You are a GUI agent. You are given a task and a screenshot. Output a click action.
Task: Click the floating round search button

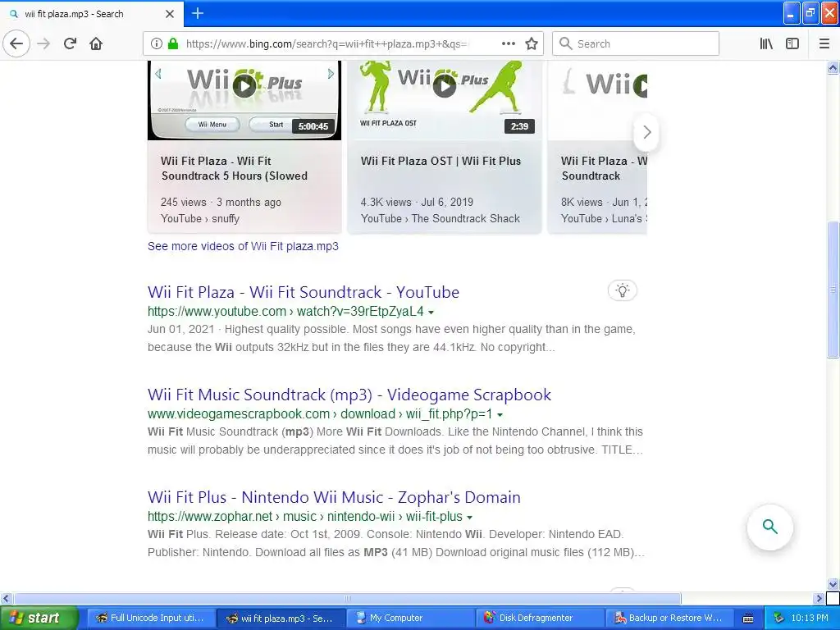coord(769,527)
